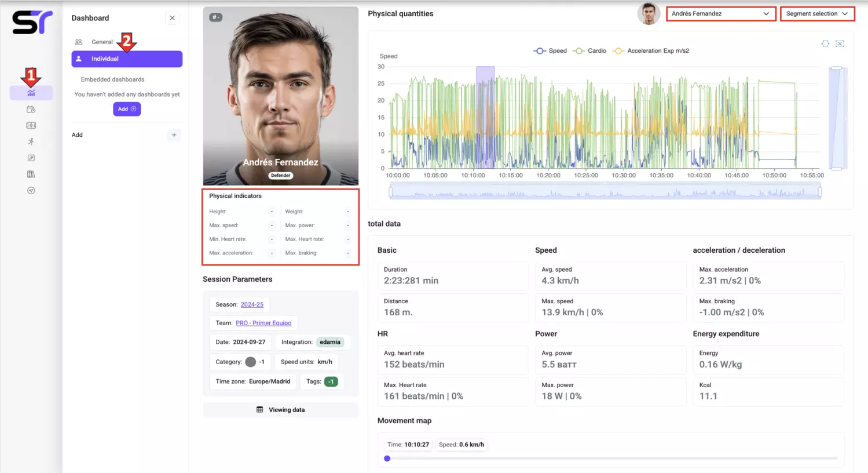This screenshot has height=473, width=868.
Task: Click the Embedded dashboards label
Action: [x=112, y=79]
